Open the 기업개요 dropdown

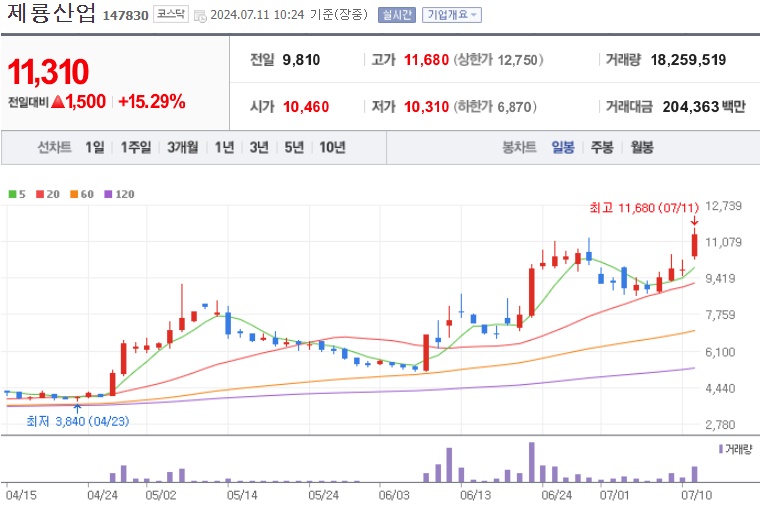coord(452,15)
